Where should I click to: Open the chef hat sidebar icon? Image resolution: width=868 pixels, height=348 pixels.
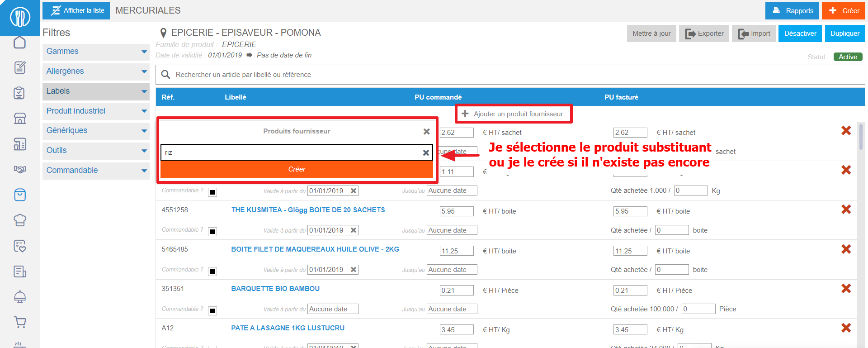point(19,220)
